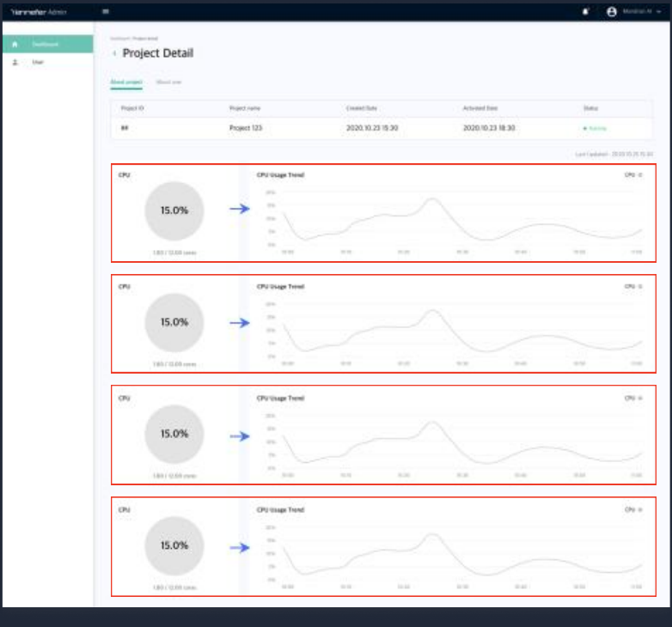Click the Project Detail page heading
The width and height of the screenshot is (672, 627).
tap(158, 53)
